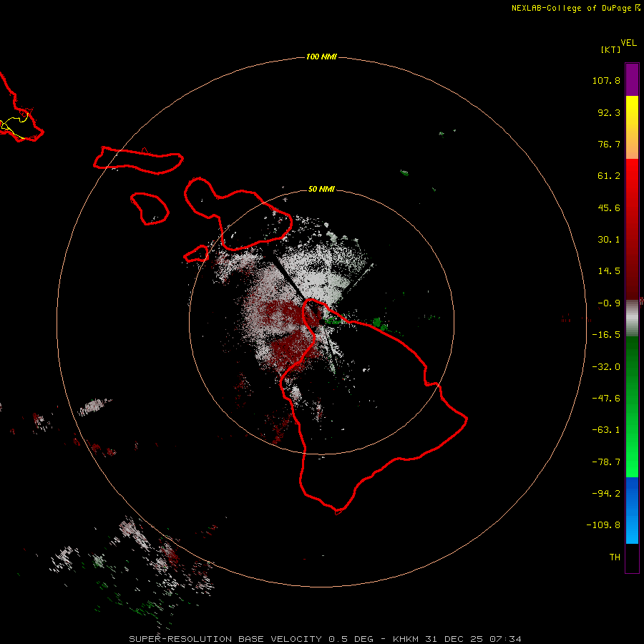The width and height of the screenshot is (644, 644).
Task: Click the VEL legend title
Action: coord(628,43)
